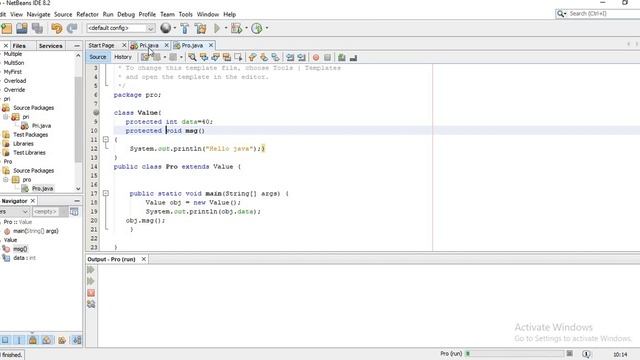Image resolution: width=640 pixels, height=360 pixels.
Task: Open the Refactor menu
Action: [x=87, y=14]
